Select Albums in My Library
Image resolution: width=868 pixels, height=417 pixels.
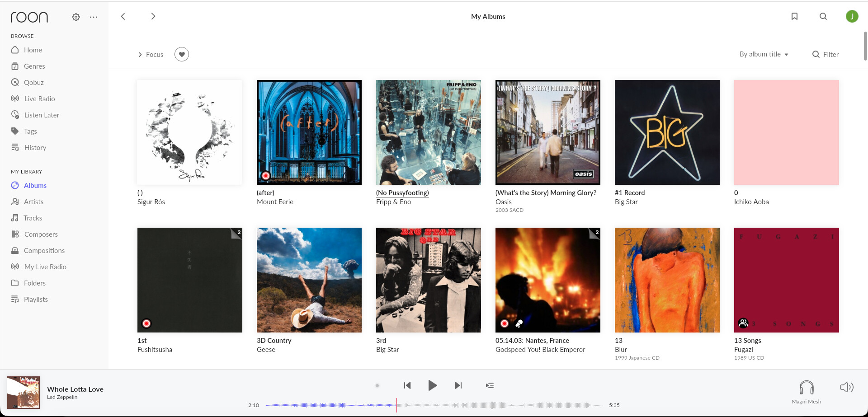point(29,185)
